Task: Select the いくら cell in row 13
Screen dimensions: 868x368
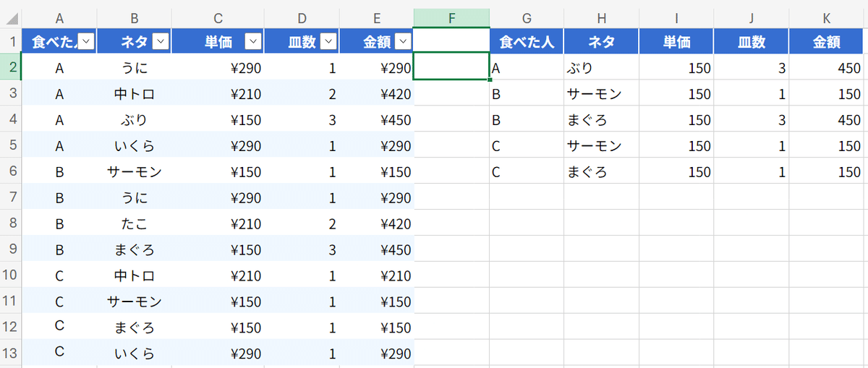Action: pyautogui.click(x=134, y=354)
